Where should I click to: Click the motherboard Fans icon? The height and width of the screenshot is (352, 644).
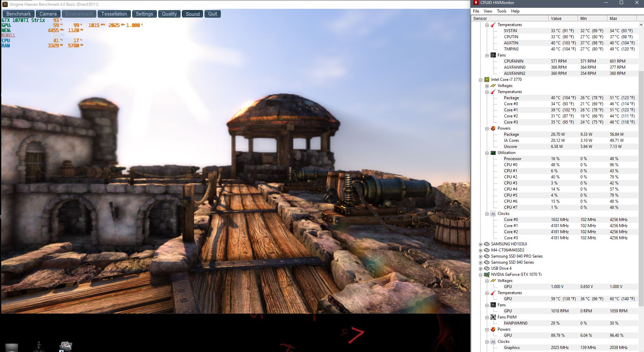493,55
